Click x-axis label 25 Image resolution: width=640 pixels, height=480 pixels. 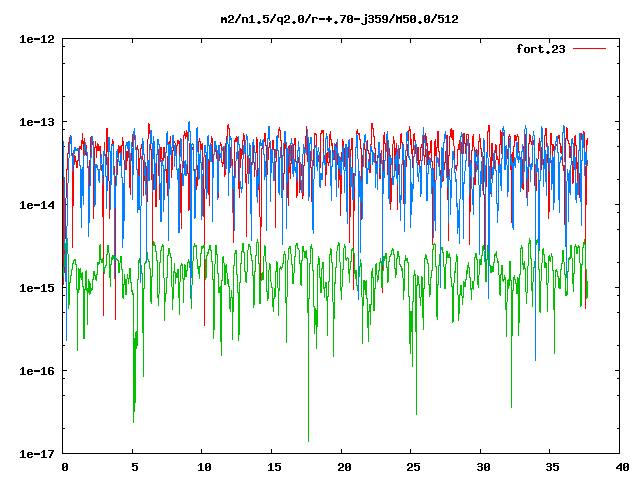413,467
